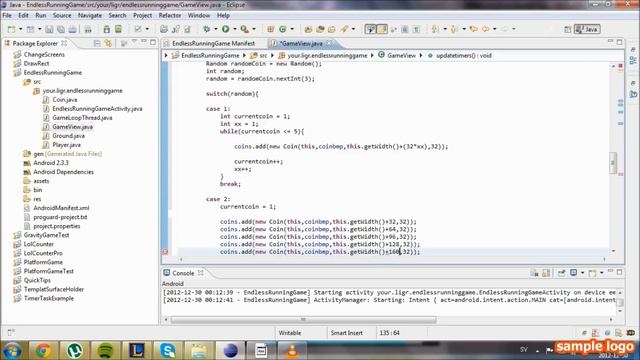The height and width of the screenshot is (360, 640).
Task: Click the console horizontal scrollbar thumb
Action: pos(303,320)
